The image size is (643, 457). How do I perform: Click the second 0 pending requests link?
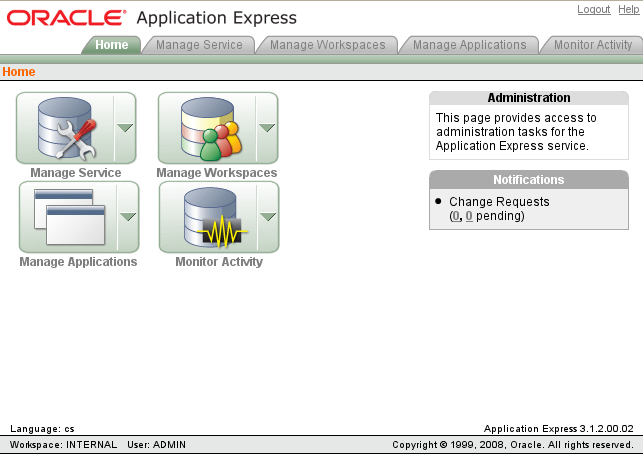(469, 216)
